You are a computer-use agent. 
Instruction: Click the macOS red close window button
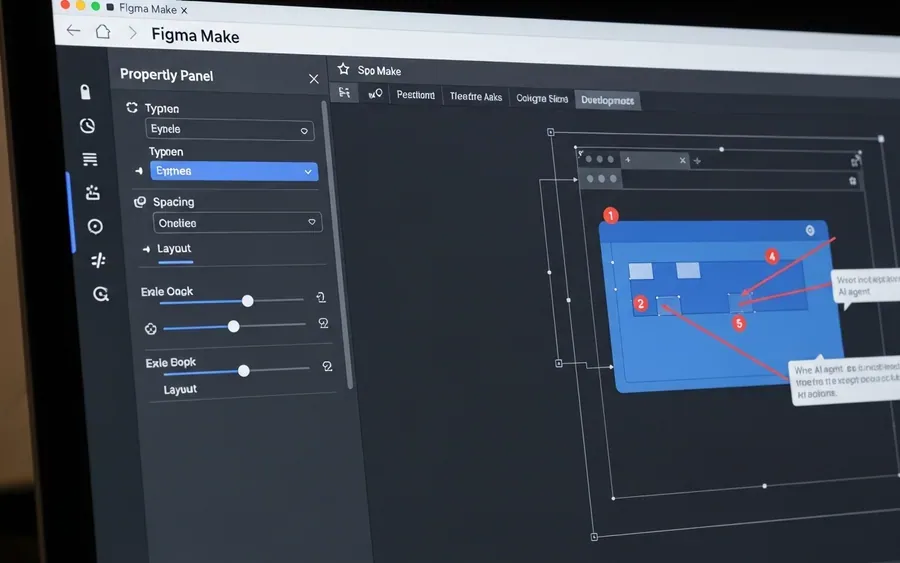click(x=65, y=5)
